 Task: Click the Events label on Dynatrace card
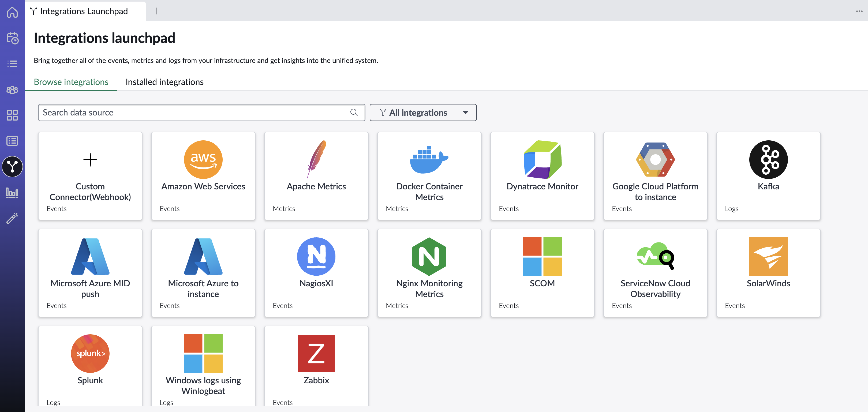(x=509, y=208)
